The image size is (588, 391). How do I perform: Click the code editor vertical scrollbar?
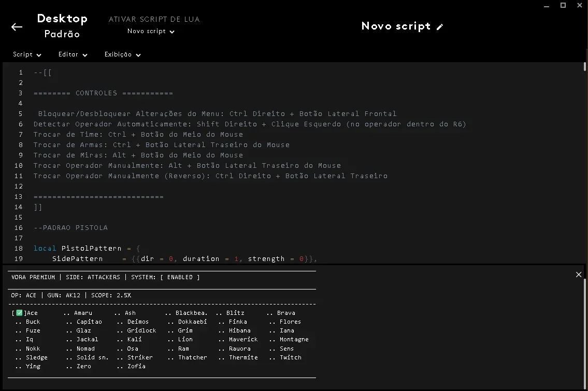(x=584, y=67)
